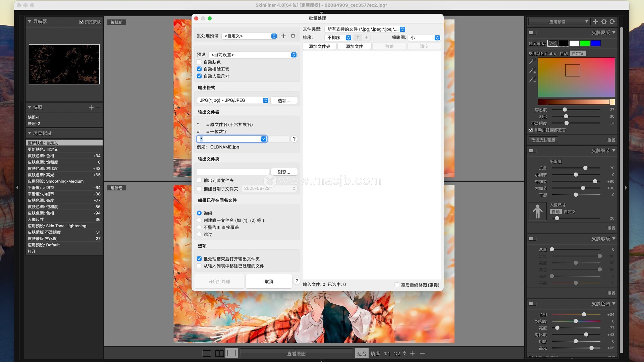Switch skin color to 自动 mode

click(563, 53)
